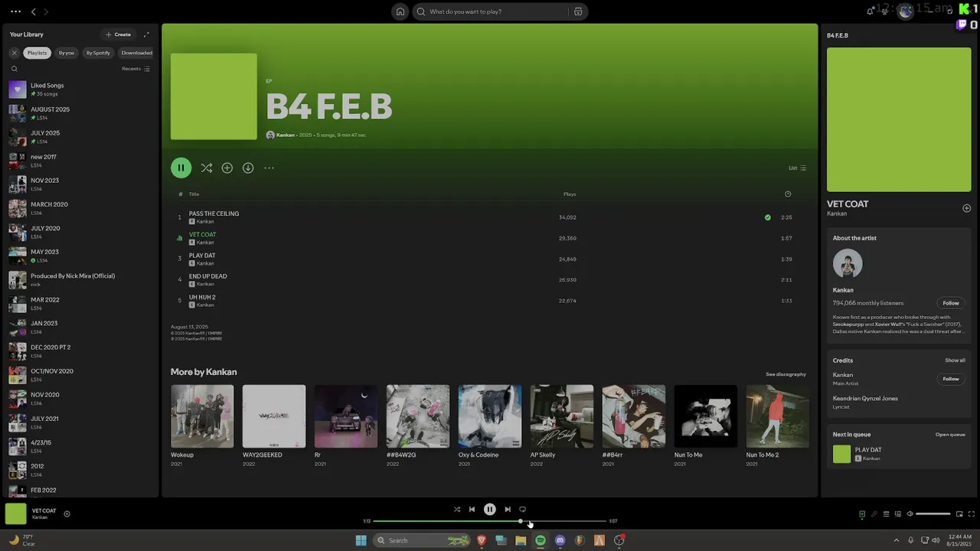Screen dimensions: 980x551
Task: Open the three-dot app menu
Action: click(x=15, y=11)
